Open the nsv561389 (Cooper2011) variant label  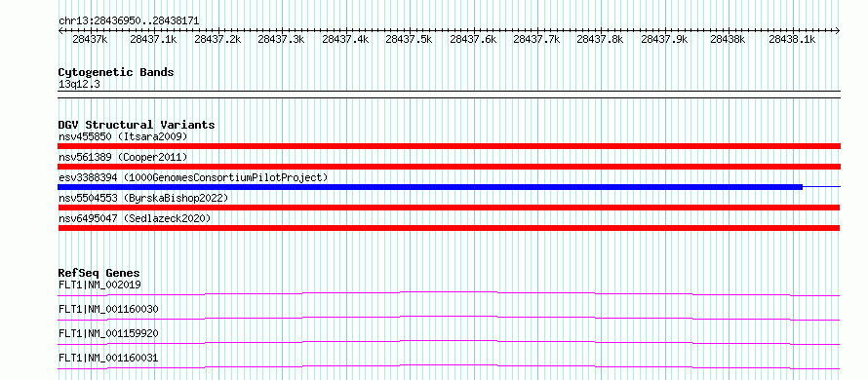[123, 157]
